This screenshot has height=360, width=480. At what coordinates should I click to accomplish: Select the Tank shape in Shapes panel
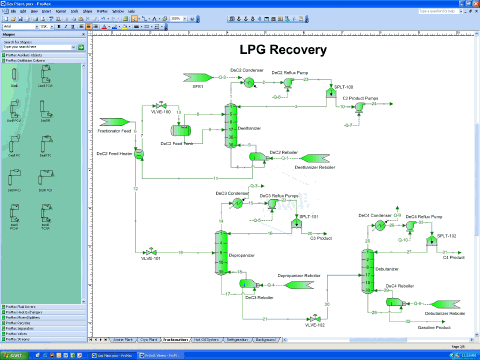pyautogui.click(x=14, y=77)
